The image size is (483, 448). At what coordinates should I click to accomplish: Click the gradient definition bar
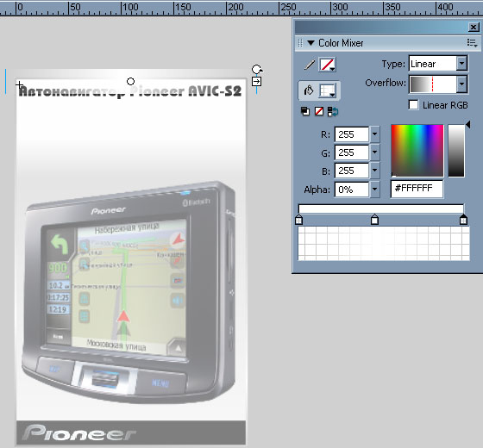point(381,208)
